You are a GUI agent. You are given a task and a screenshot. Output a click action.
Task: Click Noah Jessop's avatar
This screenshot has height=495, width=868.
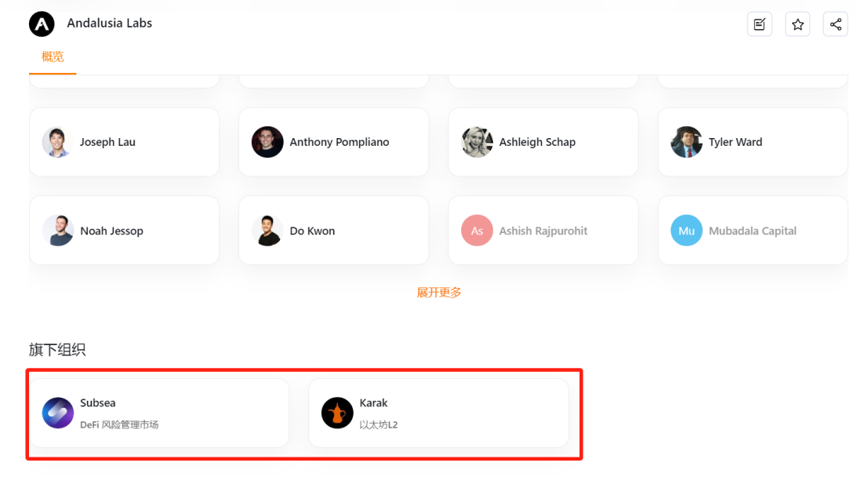tap(57, 231)
